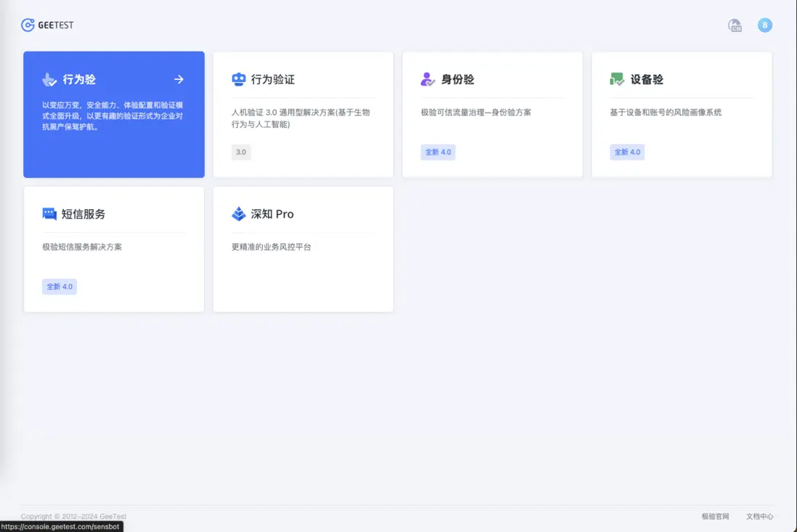
Task: Click the user avatar in top right
Action: click(x=764, y=25)
